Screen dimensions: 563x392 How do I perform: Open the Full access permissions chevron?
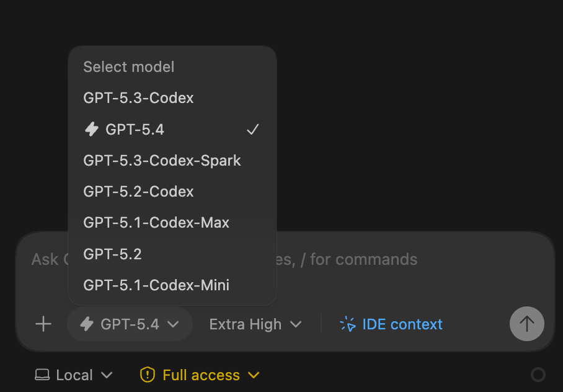[x=253, y=375]
